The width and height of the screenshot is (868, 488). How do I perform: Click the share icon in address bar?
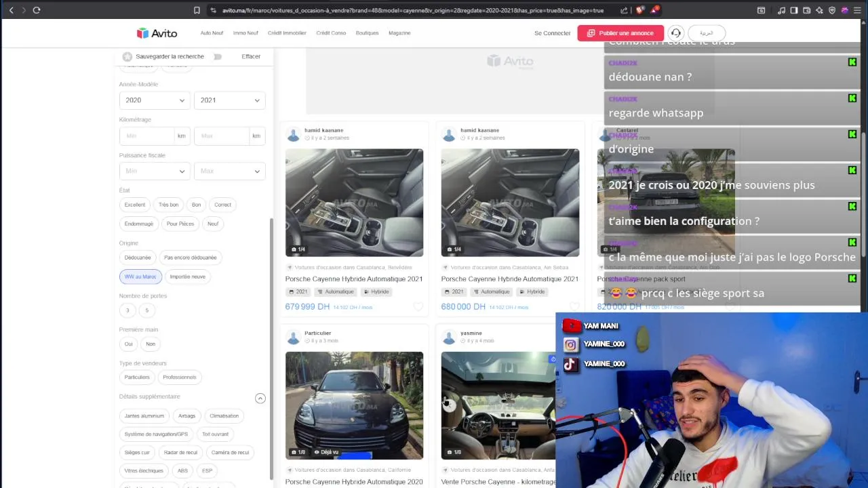(x=624, y=10)
